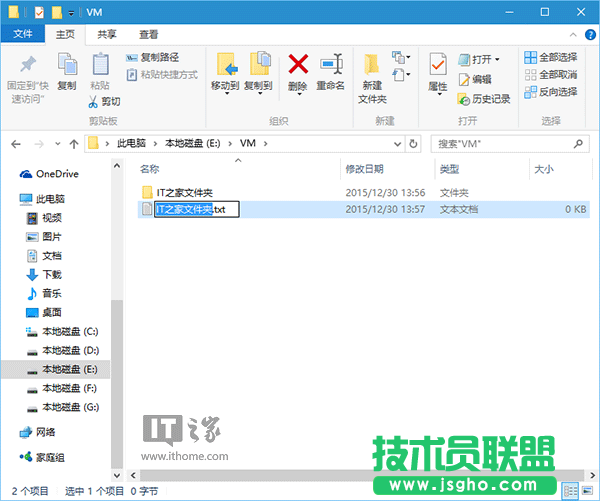
Task: Click navigation pane scroll up arrow
Action: click(x=117, y=166)
